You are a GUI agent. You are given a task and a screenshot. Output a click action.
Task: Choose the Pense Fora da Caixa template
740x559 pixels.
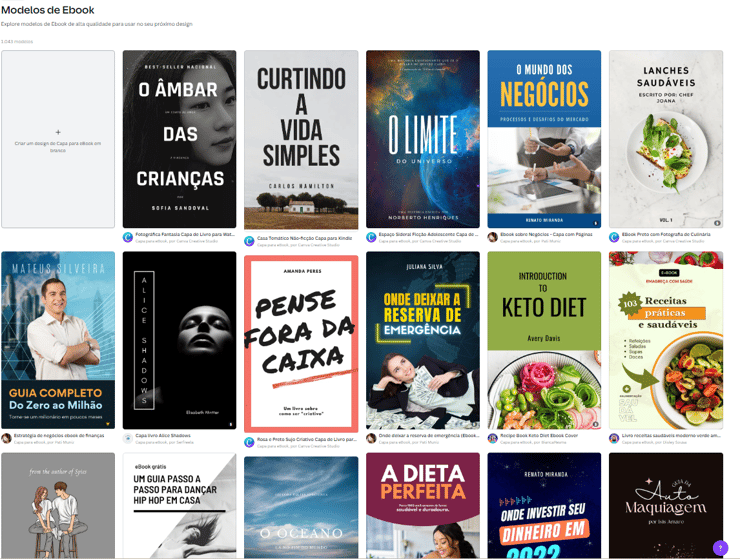tap(301, 342)
